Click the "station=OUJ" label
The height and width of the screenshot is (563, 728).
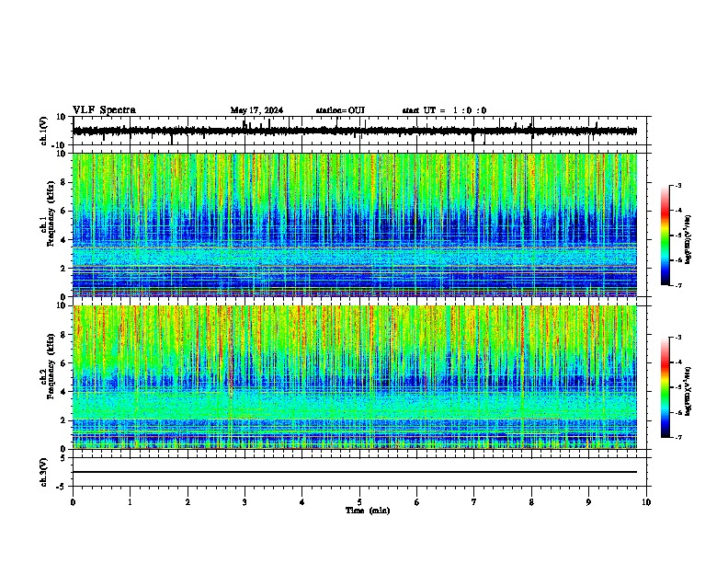coord(340,110)
